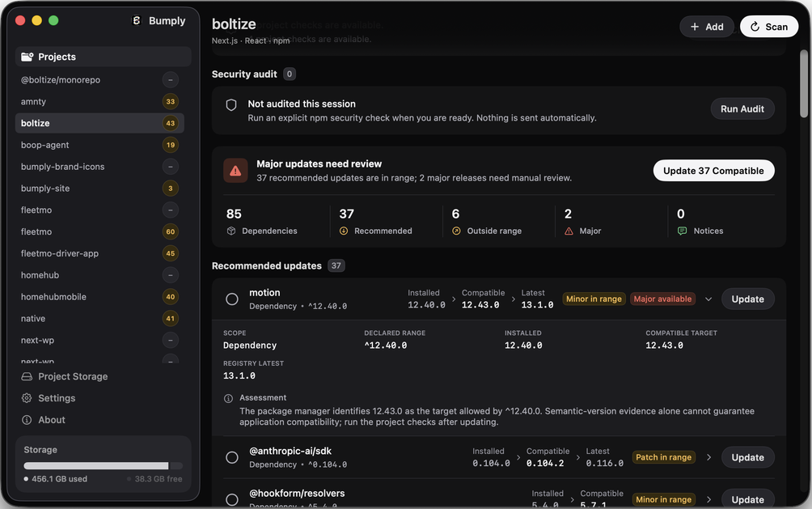The image size is (812, 509).
Task: Click Update 37 Compatible
Action: pos(713,171)
